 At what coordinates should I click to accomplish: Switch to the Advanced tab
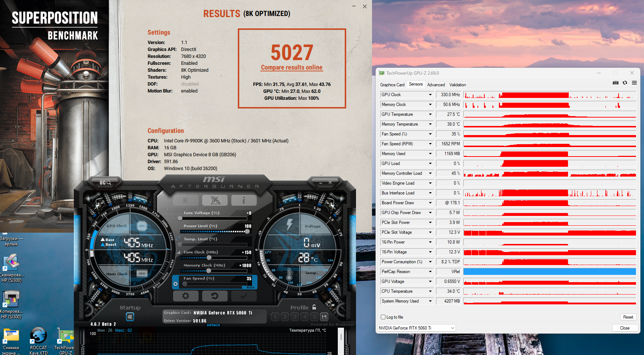[436, 85]
